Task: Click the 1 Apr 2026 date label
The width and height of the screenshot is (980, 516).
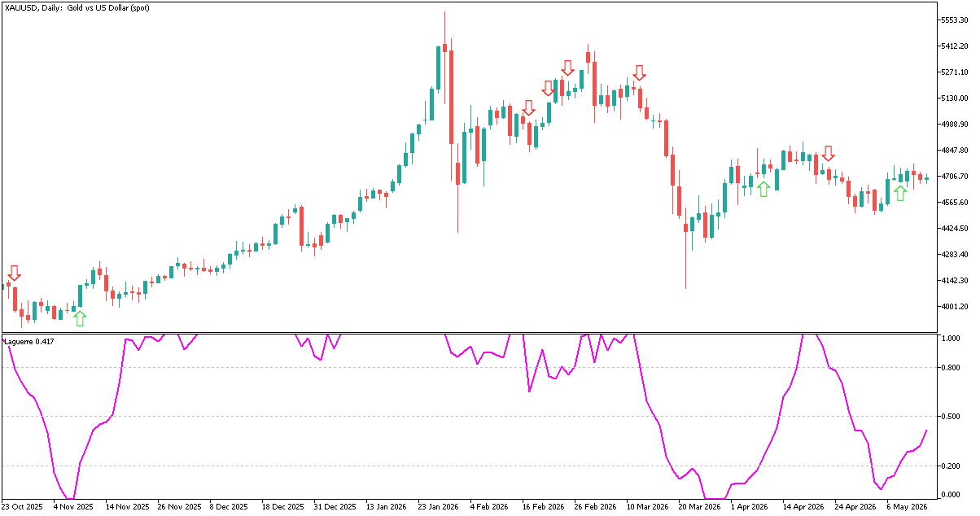Action: pyautogui.click(x=751, y=506)
